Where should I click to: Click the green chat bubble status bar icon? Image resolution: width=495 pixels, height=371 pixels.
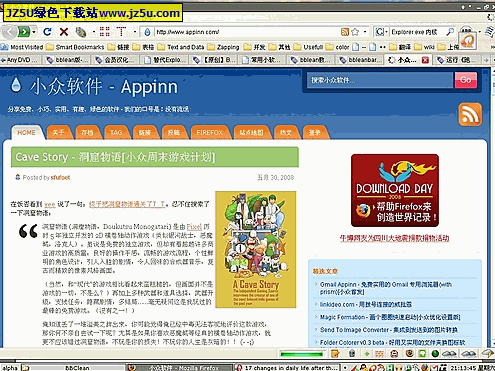click(422, 354)
